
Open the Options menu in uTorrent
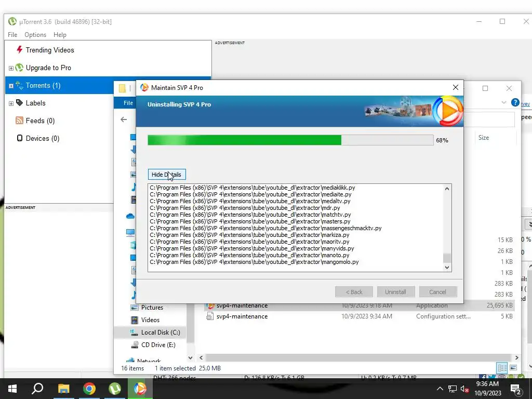[x=35, y=35]
